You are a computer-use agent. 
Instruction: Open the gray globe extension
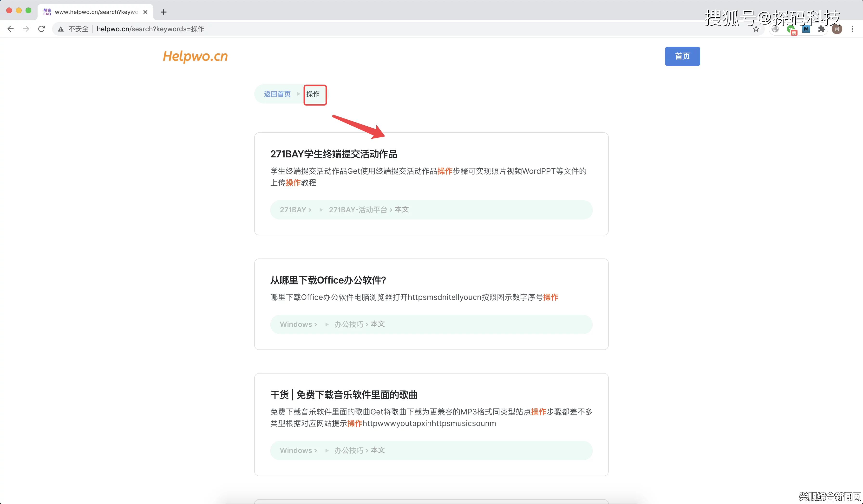click(x=775, y=29)
